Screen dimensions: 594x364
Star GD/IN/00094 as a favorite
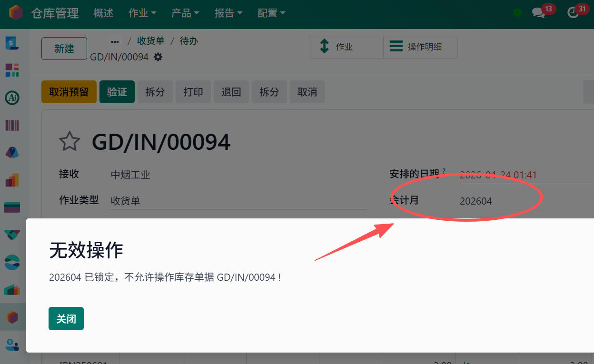[69, 141]
